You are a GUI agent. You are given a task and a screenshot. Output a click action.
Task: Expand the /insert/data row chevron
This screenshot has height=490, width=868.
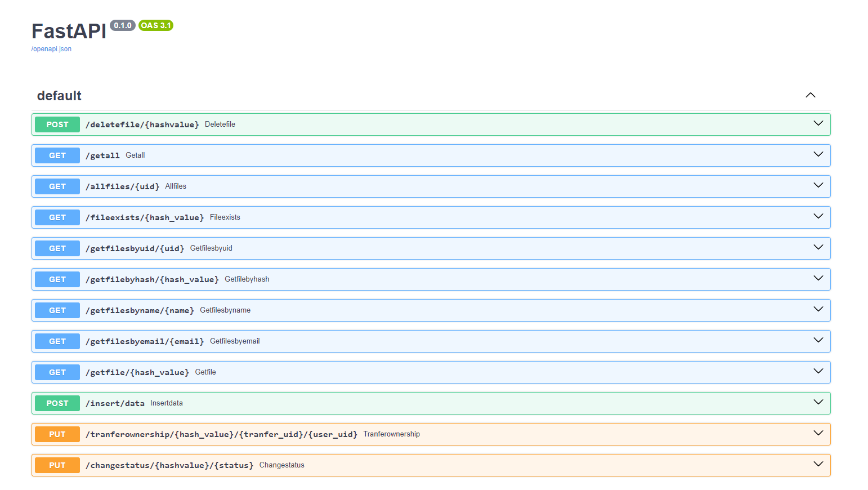point(818,402)
